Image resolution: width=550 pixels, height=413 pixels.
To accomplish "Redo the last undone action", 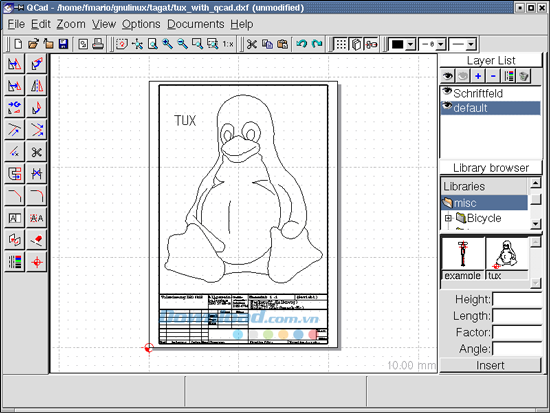I will point(317,44).
